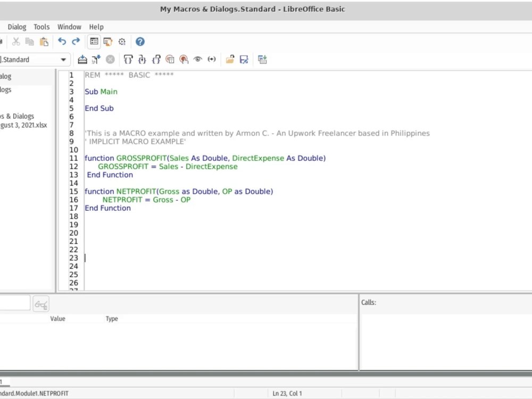Click the 'NETPROFIT = Gross - OP' line

[x=147, y=200]
